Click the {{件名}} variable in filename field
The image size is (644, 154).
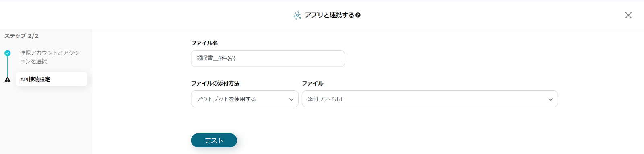click(x=227, y=58)
